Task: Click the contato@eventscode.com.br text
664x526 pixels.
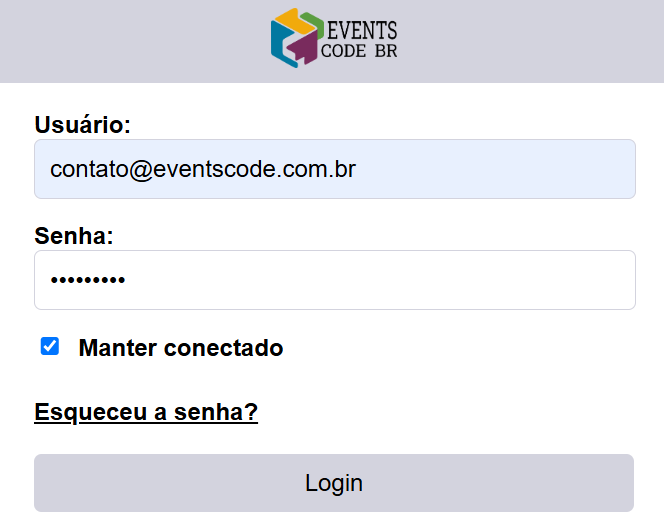Action: tap(203, 169)
